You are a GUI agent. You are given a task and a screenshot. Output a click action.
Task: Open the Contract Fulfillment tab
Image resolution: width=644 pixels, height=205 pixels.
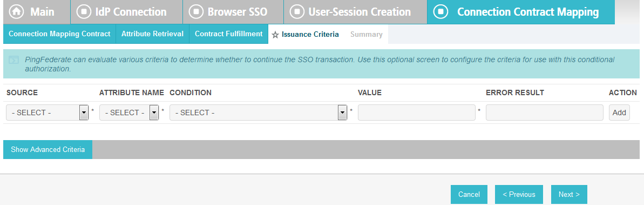(x=228, y=34)
